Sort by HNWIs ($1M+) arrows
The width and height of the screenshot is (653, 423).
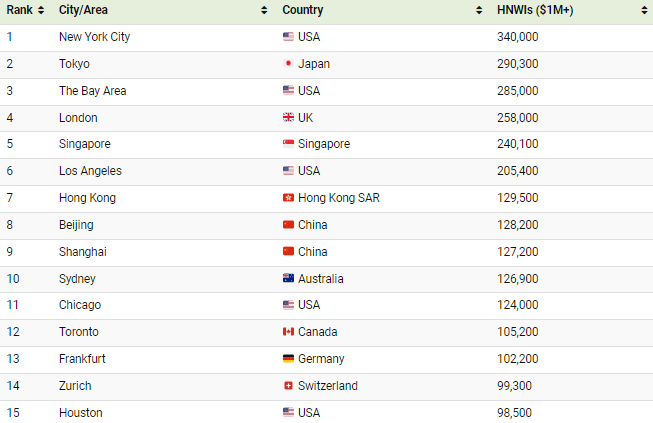pyautogui.click(x=644, y=10)
